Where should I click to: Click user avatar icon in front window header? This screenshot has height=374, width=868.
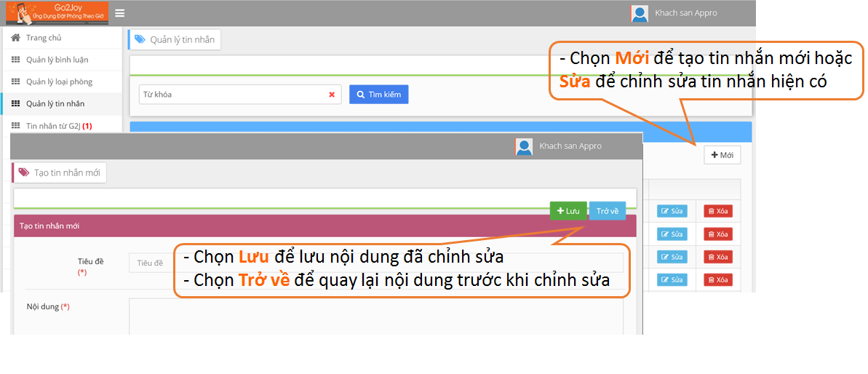[524, 146]
